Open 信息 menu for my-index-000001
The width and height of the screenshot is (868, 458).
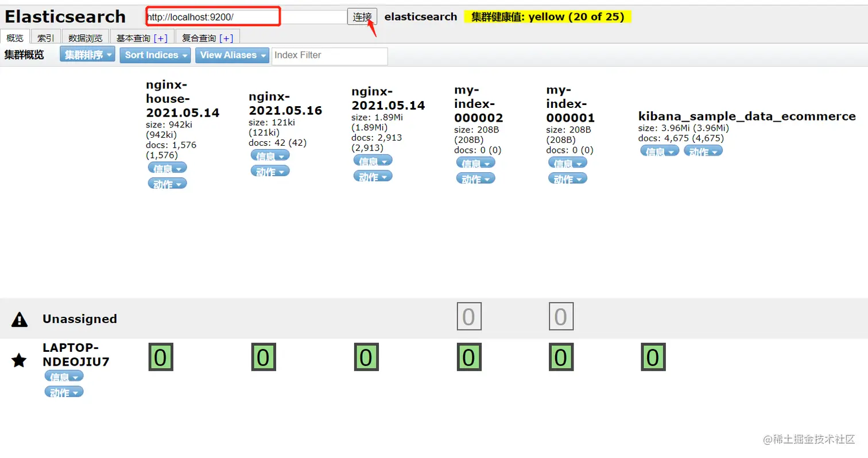point(568,162)
